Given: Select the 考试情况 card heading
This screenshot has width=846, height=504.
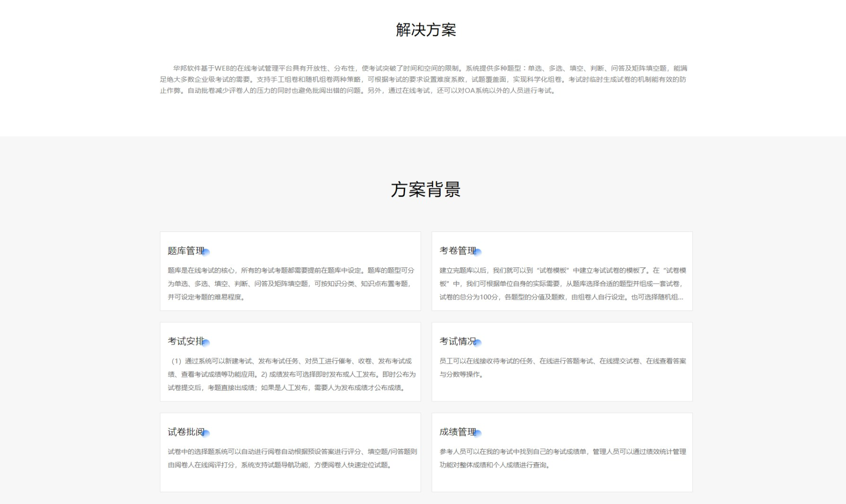Looking at the screenshot, I should 458,341.
